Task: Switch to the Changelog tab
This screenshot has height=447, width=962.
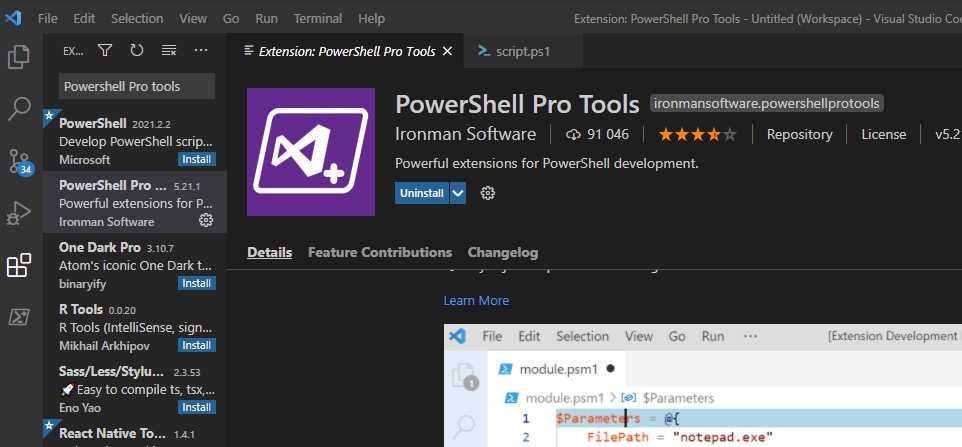Action: pyautogui.click(x=502, y=253)
